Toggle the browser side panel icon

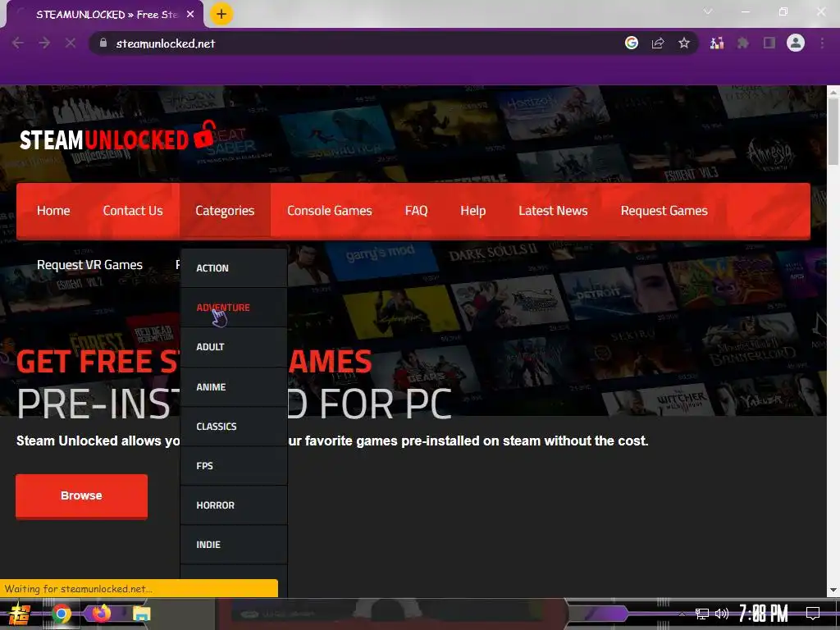769,43
